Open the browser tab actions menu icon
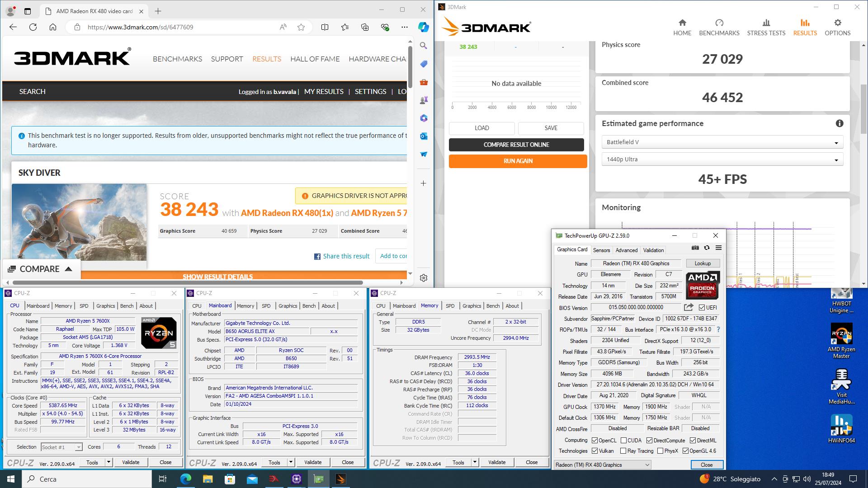This screenshot has height=488, width=868. pyautogui.click(x=28, y=11)
